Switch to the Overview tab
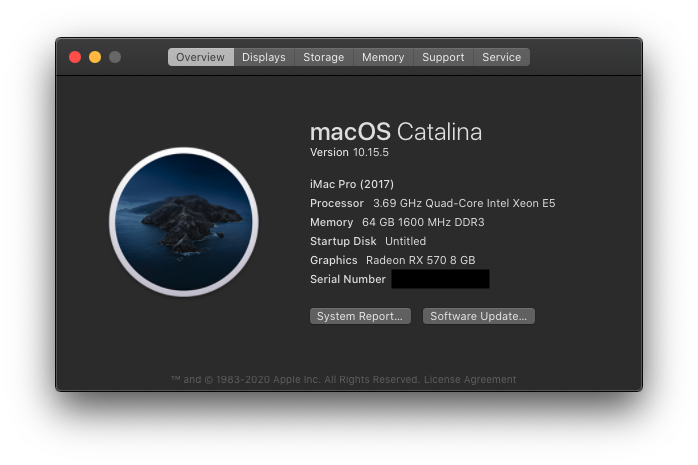The height and width of the screenshot is (465, 698). [201, 57]
